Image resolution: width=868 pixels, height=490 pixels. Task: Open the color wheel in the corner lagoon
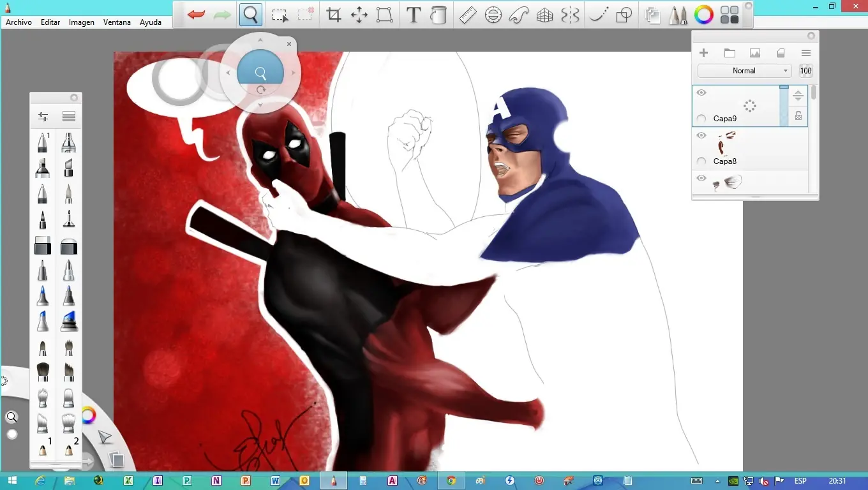coord(88,415)
